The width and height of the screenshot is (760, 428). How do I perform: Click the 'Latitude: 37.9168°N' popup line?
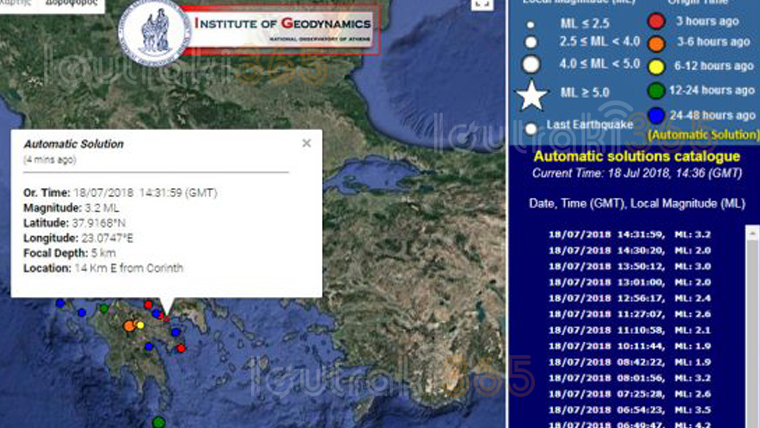click(75, 223)
